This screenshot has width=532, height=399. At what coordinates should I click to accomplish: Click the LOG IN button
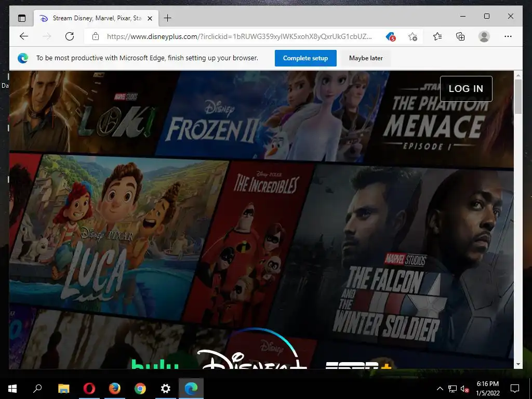pyautogui.click(x=466, y=88)
